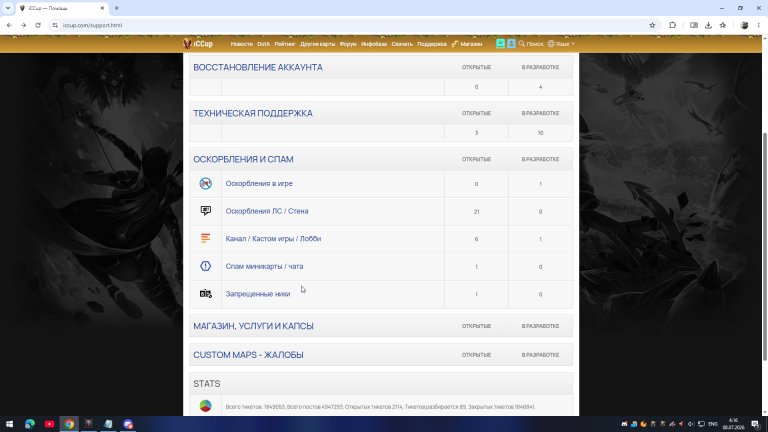Viewport: 768px width, 432px height.
Task: Open Скачать in the site menu
Action: 402,44
